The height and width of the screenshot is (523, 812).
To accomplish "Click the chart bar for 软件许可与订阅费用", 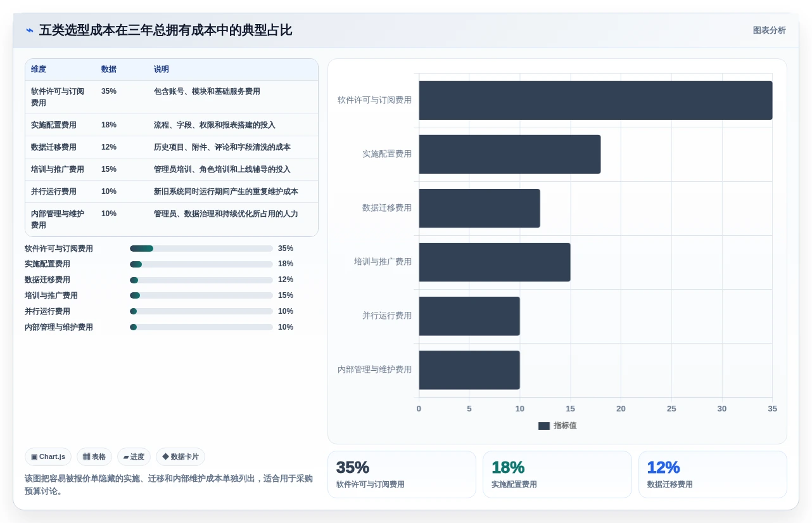I will pyautogui.click(x=595, y=100).
